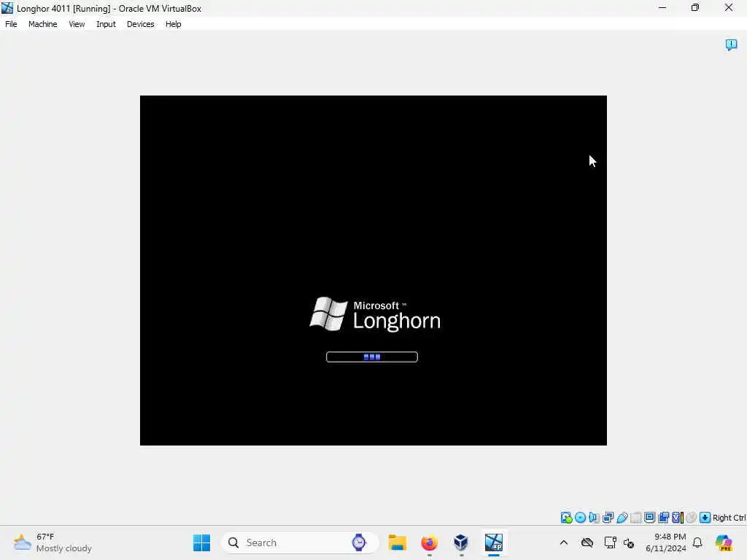Open the clock showing 9:48 PM
Image resolution: width=747 pixels, height=560 pixels.
pyautogui.click(x=665, y=542)
